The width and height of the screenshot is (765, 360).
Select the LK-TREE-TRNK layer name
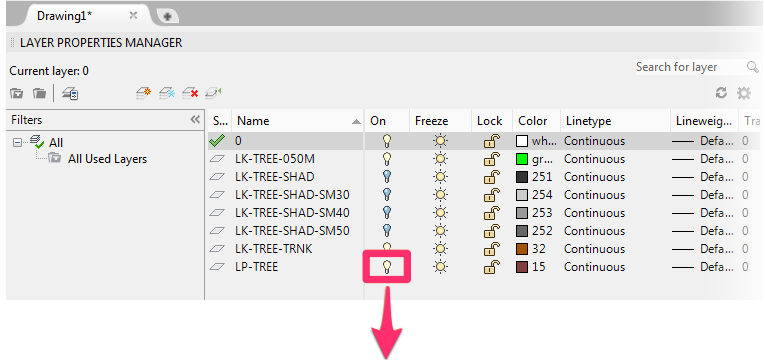pos(273,249)
